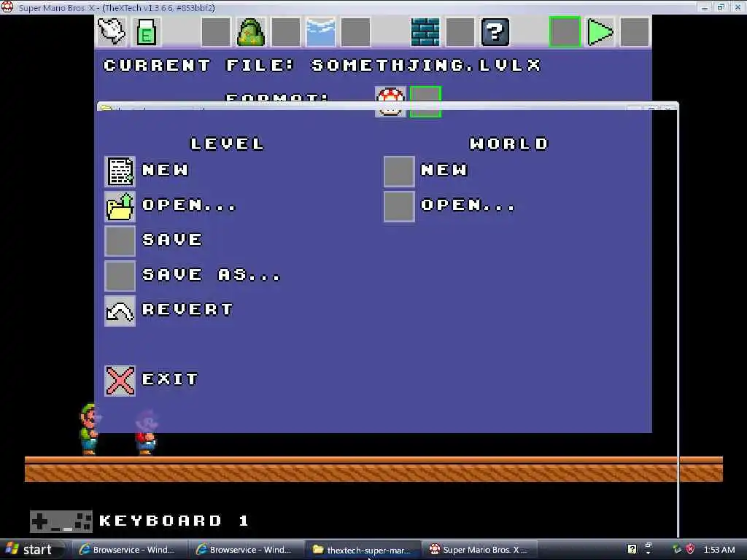Screen dimensions: 747x560
Task: Choose the mushroom format icon
Action: [391, 101]
